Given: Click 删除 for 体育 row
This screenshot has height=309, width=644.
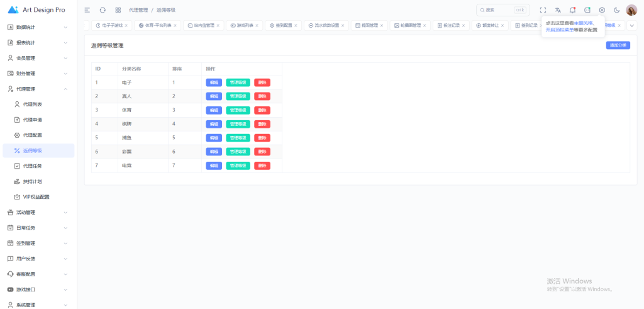Looking at the screenshot, I should (x=262, y=110).
